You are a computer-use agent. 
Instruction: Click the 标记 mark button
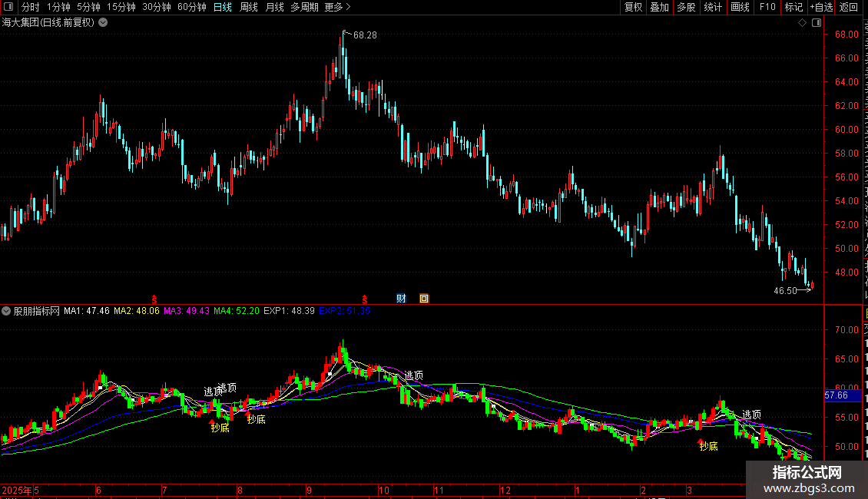793,7
